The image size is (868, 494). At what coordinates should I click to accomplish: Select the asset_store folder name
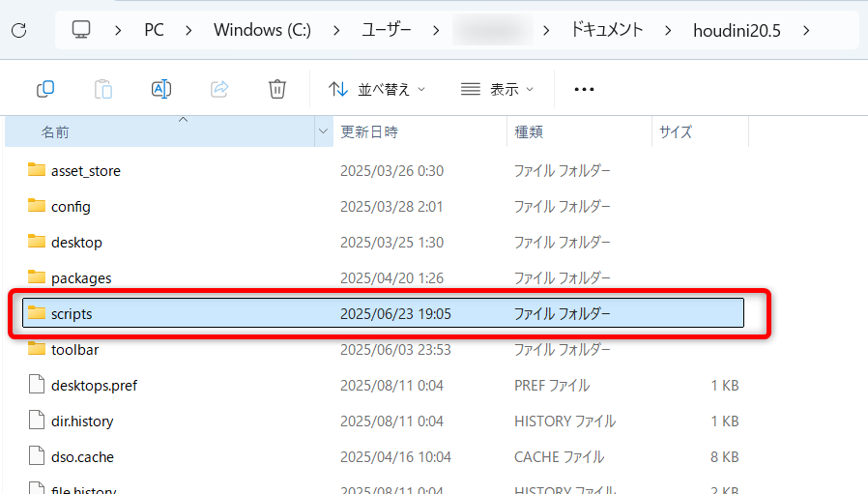point(86,171)
